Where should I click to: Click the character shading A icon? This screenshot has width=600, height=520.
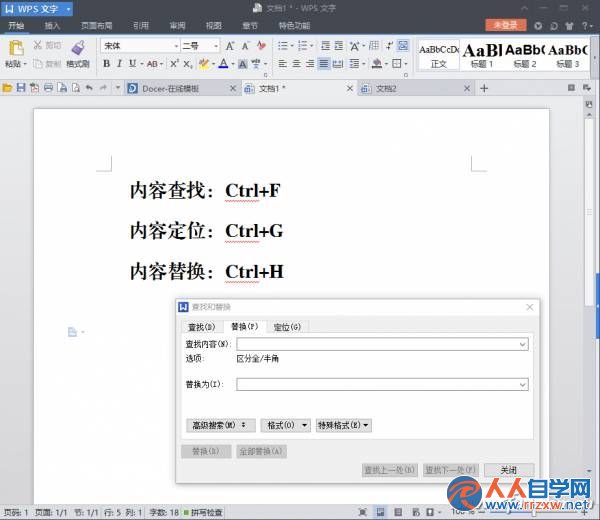(243, 64)
